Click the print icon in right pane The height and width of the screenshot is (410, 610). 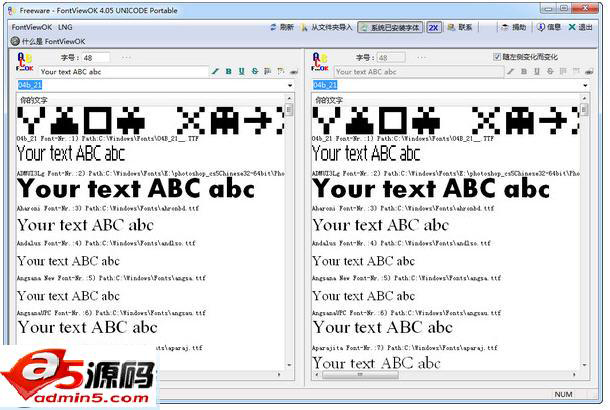click(x=589, y=72)
